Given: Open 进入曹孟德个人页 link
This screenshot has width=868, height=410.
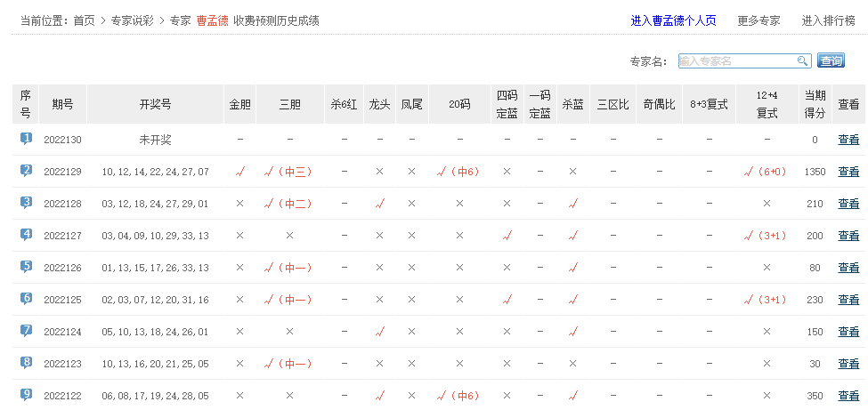Looking at the screenshot, I should click(x=673, y=20).
